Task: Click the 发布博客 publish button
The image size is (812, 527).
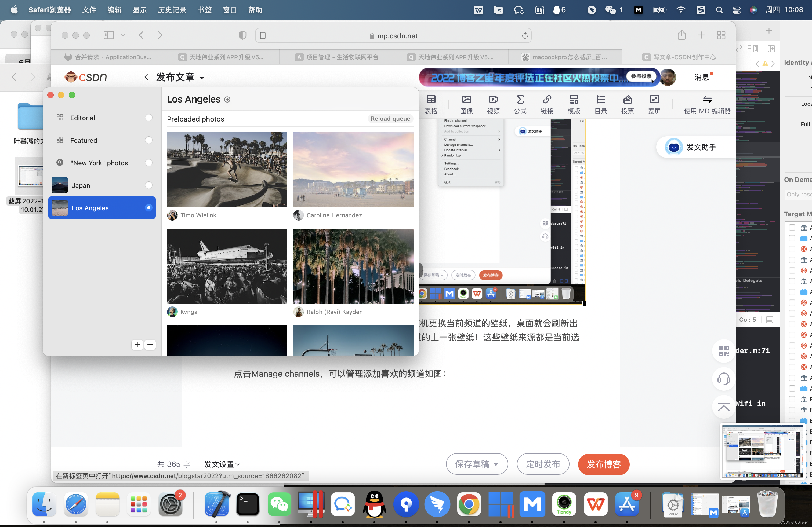Action: click(604, 464)
